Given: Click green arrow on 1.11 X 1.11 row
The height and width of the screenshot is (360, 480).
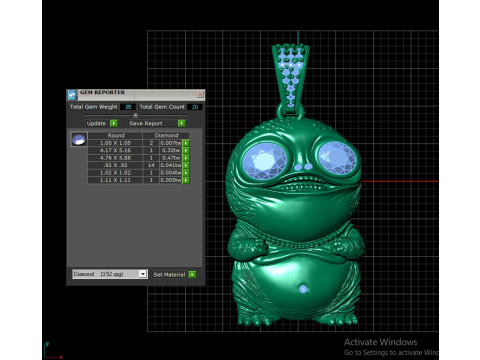Looking at the screenshot, I should pyautogui.click(x=186, y=180).
